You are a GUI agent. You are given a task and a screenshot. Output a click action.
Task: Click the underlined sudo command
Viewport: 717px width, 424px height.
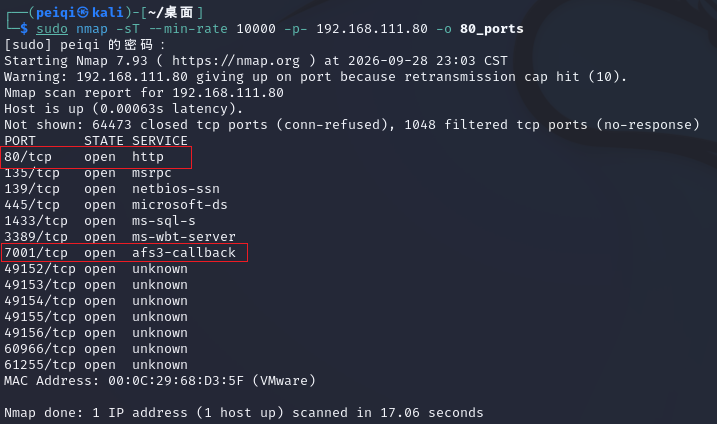click(52, 29)
